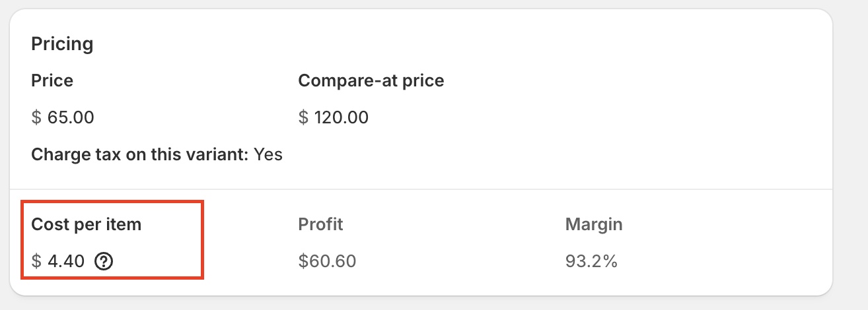Click the Charge tax on this variant text
The width and height of the screenshot is (868, 310).
[140, 155]
